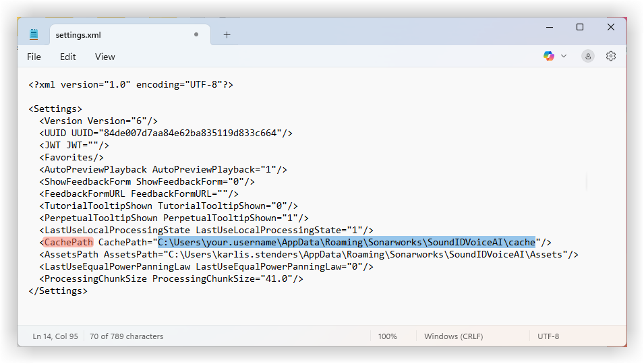
Task: Minimize the Notepad window
Action: tap(550, 27)
